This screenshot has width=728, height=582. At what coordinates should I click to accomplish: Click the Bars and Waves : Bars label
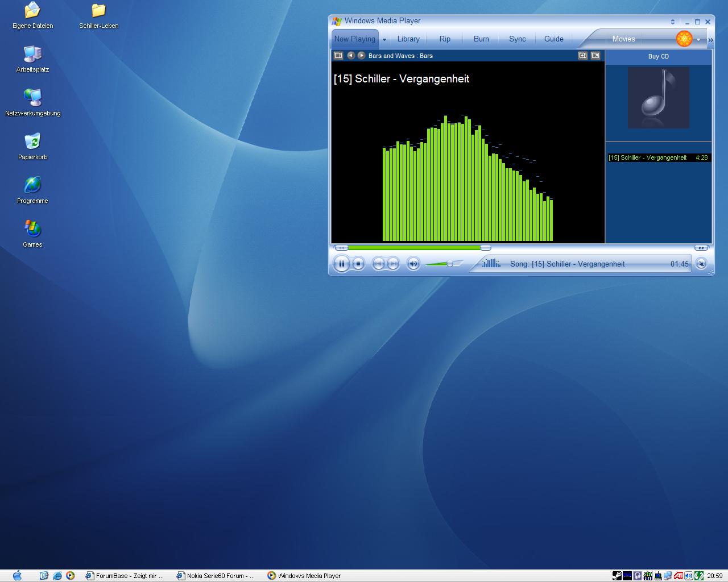pos(400,56)
